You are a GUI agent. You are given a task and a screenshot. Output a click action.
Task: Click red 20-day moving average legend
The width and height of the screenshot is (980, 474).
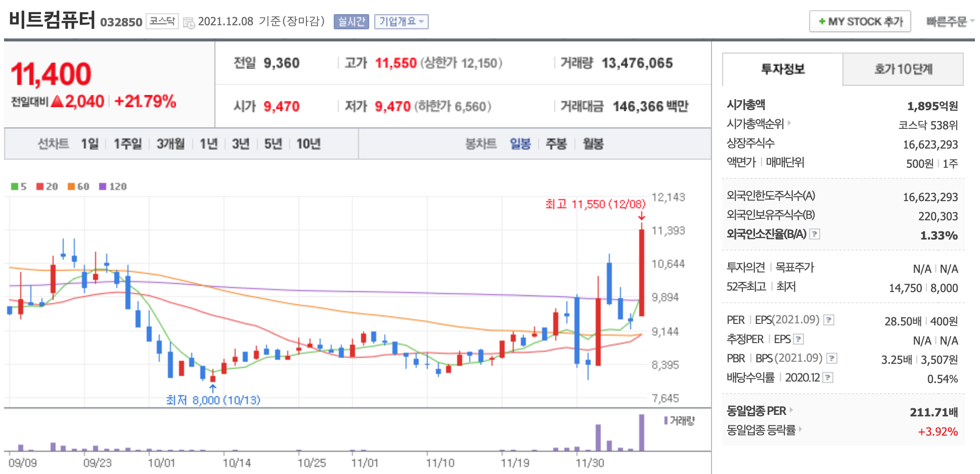point(47,186)
